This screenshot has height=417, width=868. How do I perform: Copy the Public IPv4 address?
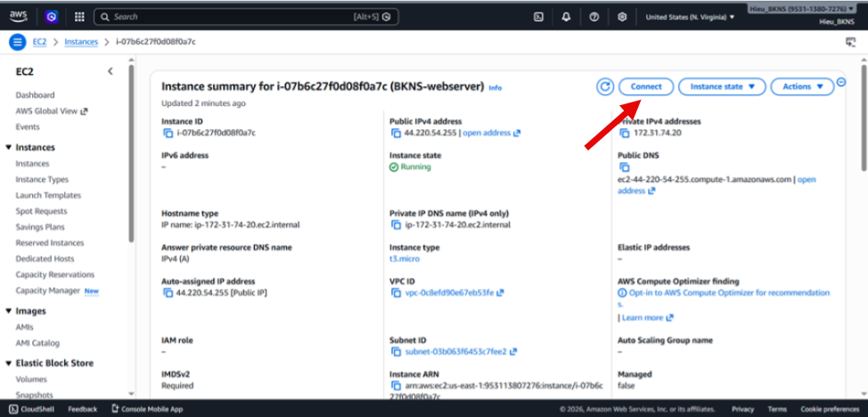click(396, 133)
